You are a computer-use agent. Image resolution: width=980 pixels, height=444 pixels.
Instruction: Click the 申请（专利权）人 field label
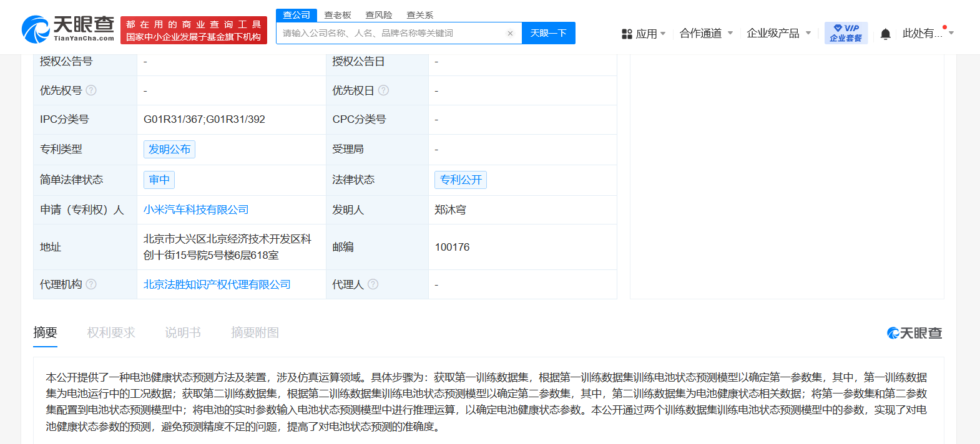click(82, 210)
